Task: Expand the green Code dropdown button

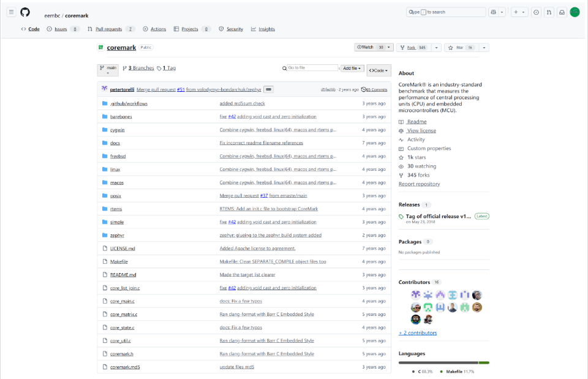Action: point(379,70)
